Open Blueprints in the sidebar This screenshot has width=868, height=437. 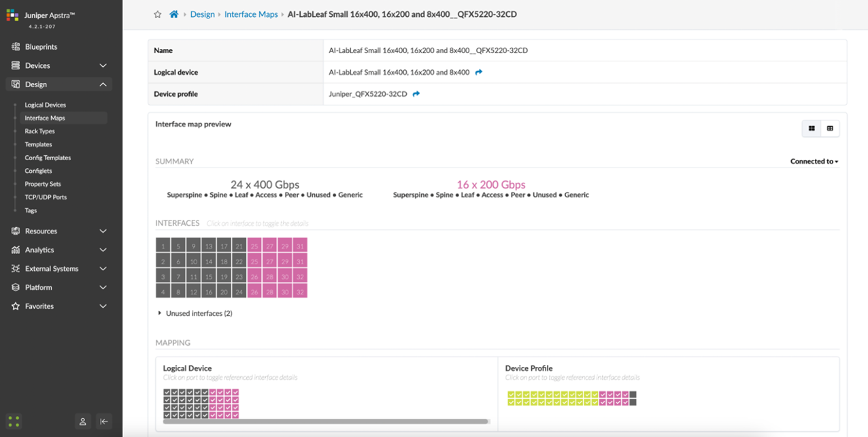(x=41, y=47)
